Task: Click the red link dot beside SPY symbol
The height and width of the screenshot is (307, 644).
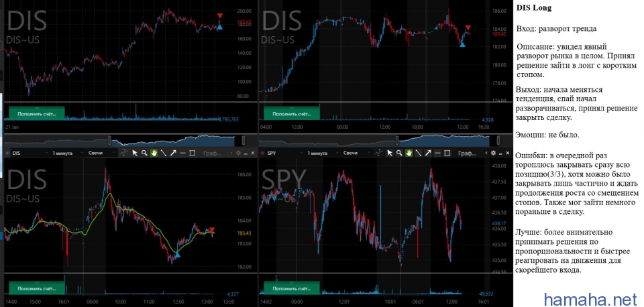Action: (x=262, y=153)
